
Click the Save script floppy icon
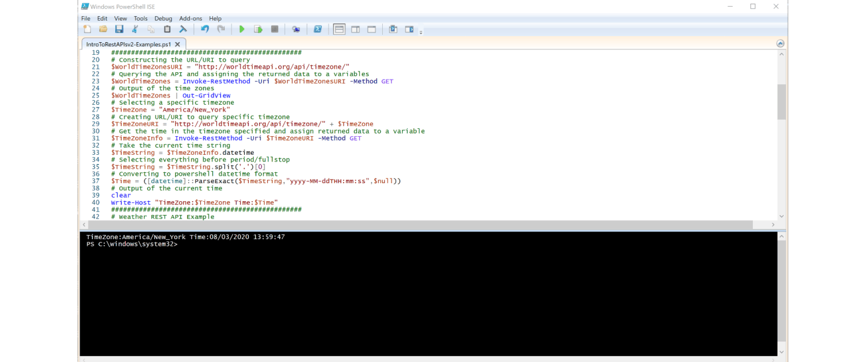119,29
